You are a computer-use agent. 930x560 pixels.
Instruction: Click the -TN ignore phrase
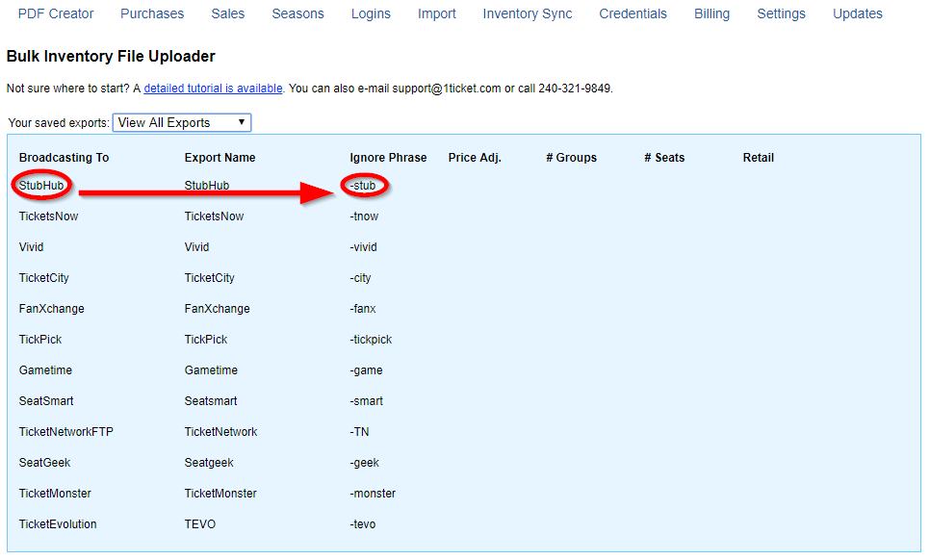coord(359,432)
